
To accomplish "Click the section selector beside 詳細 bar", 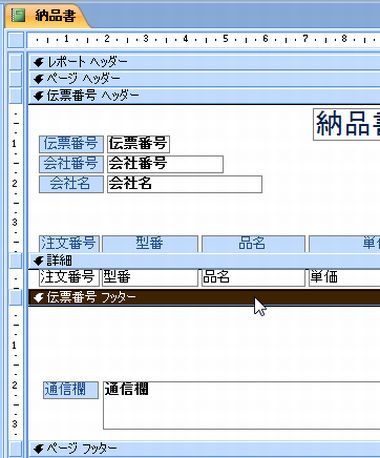I will 15,260.
